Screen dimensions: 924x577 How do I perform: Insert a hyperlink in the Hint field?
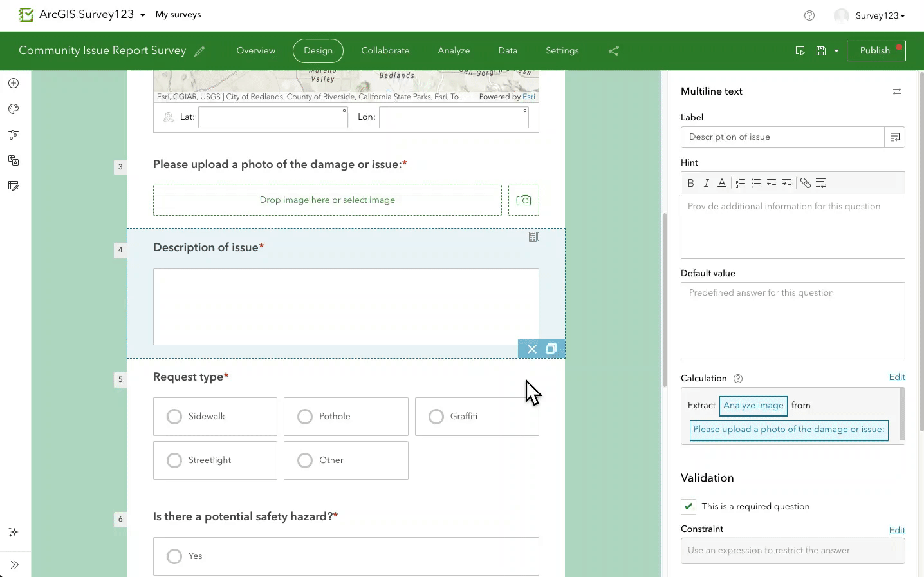tap(805, 183)
